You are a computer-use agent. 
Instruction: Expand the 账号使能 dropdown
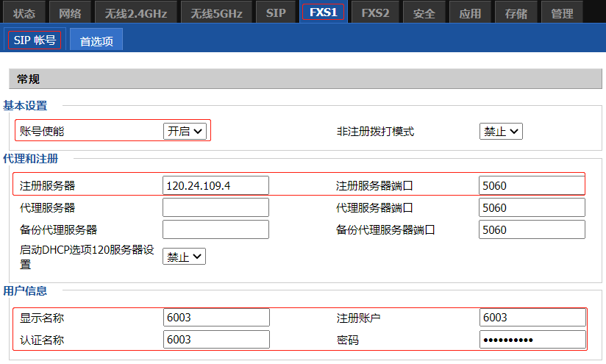[x=185, y=132]
